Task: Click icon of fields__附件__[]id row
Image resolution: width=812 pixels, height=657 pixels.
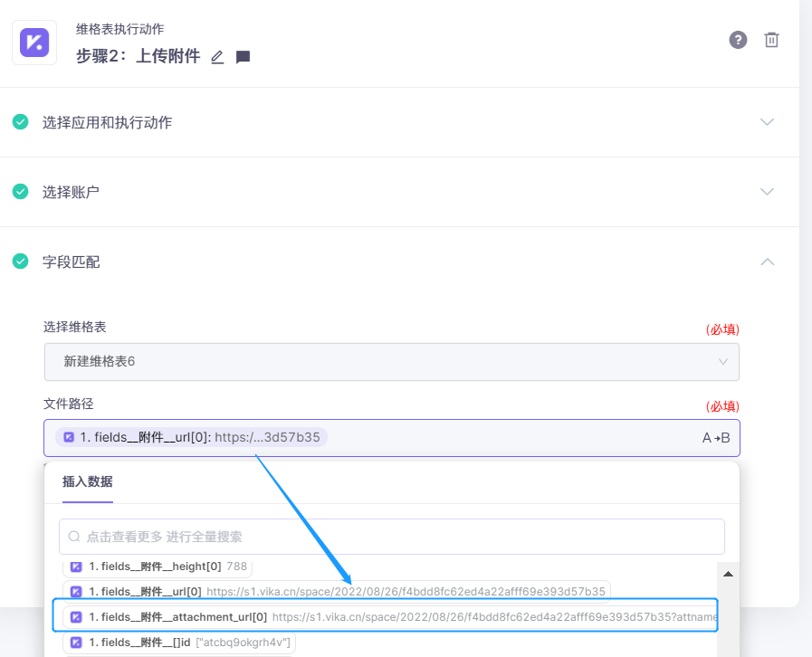Action: click(x=76, y=643)
